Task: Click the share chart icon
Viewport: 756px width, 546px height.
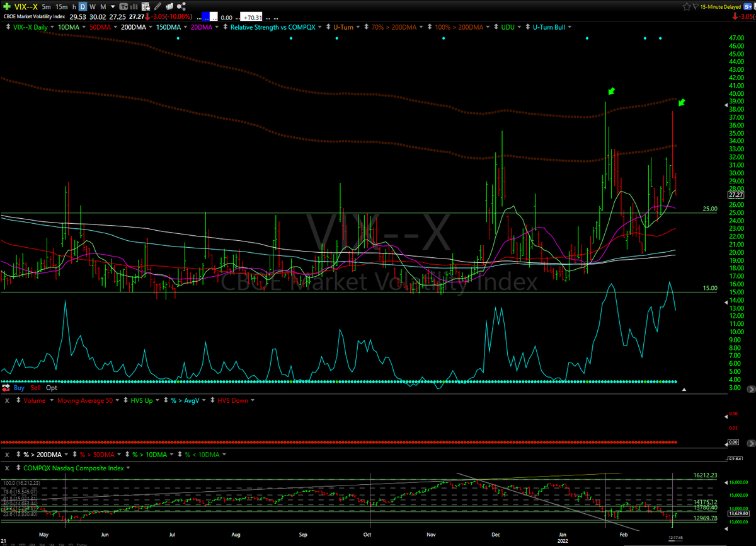Action: click(181, 6)
